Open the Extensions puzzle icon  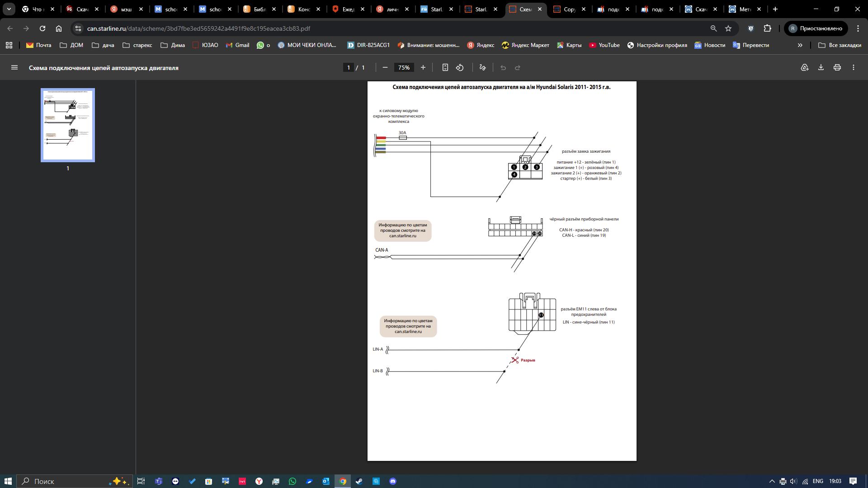coord(767,28)
